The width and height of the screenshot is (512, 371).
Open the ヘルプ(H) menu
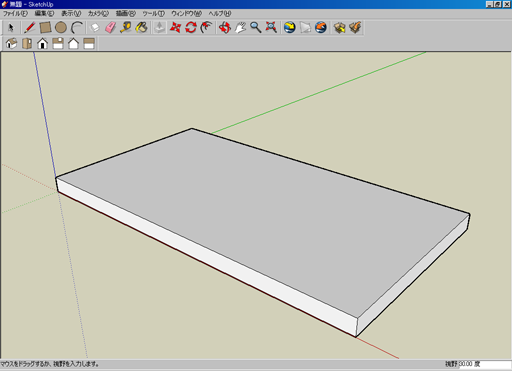220,13
